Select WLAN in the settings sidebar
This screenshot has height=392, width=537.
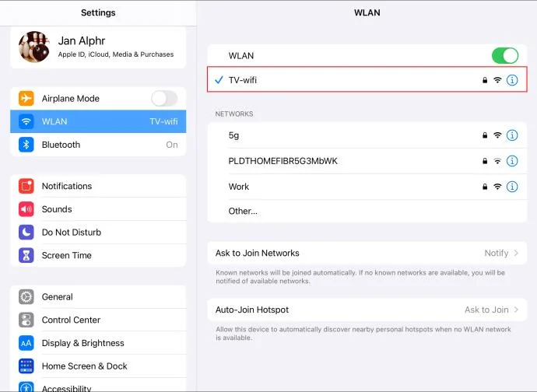[98, 121]
